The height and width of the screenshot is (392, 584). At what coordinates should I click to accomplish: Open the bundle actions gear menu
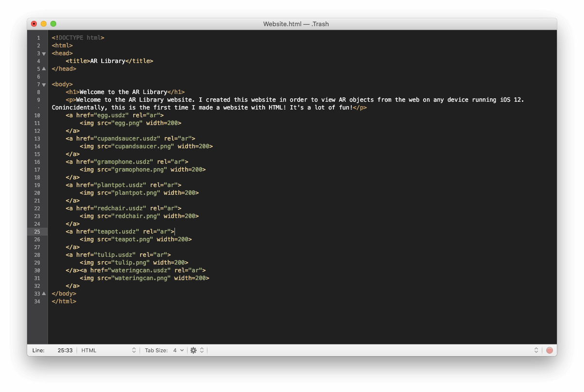click(x=196, y=350)
